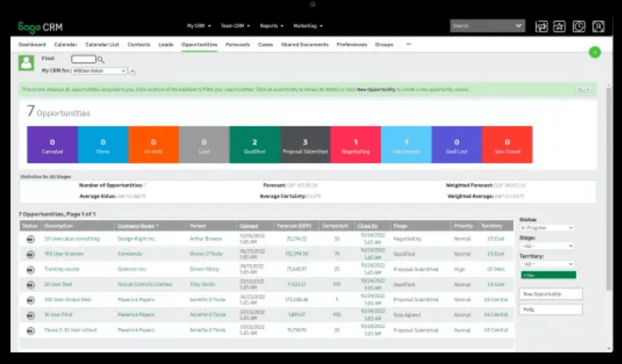Expand the Territory filter dropdown

pyautogui.click(x=547, y=264)
